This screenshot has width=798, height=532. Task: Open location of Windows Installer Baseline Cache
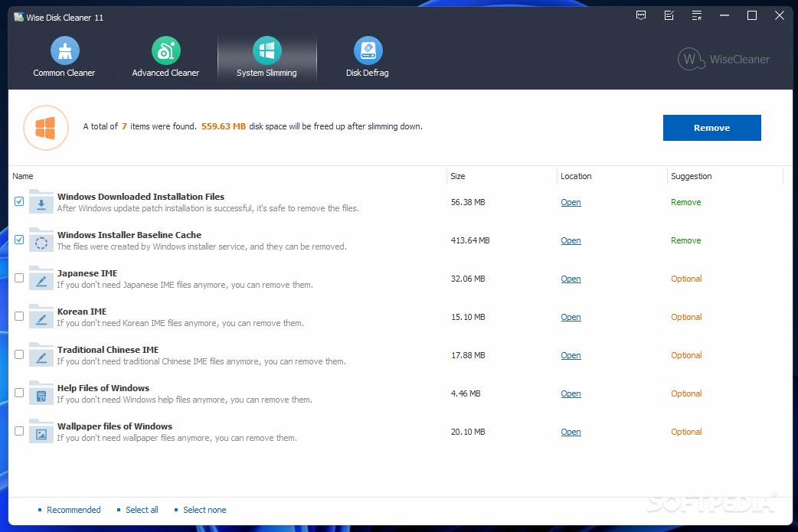pos(571,240)
